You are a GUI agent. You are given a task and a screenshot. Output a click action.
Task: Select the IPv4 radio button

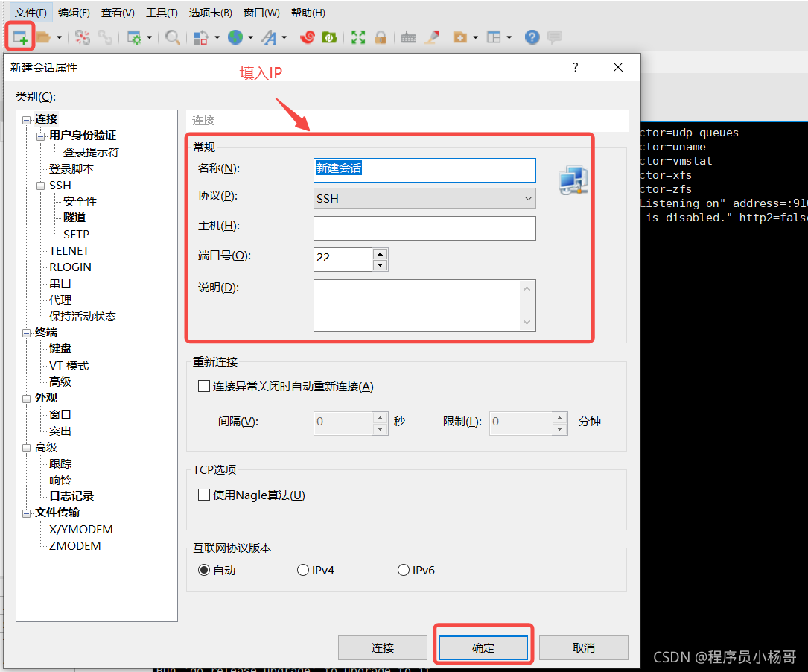pyautogui.click(x=303, y=570)
